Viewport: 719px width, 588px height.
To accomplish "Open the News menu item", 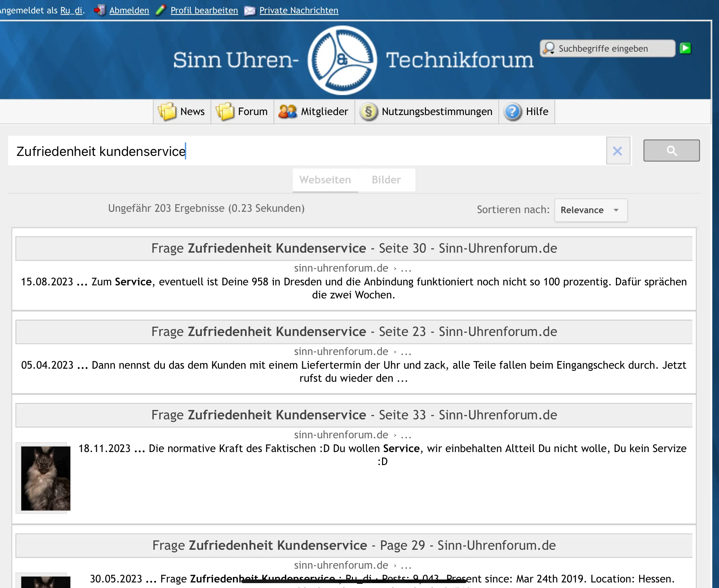I will coord(182,111).
